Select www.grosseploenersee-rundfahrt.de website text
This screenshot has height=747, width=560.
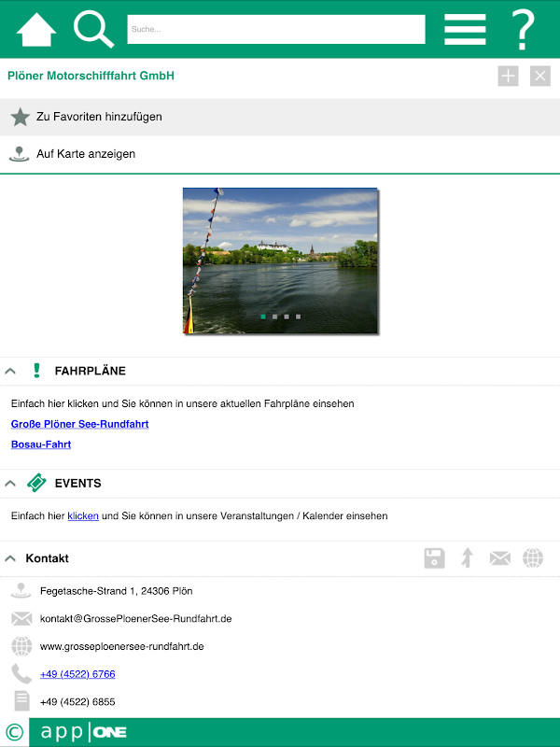[122, 646]
